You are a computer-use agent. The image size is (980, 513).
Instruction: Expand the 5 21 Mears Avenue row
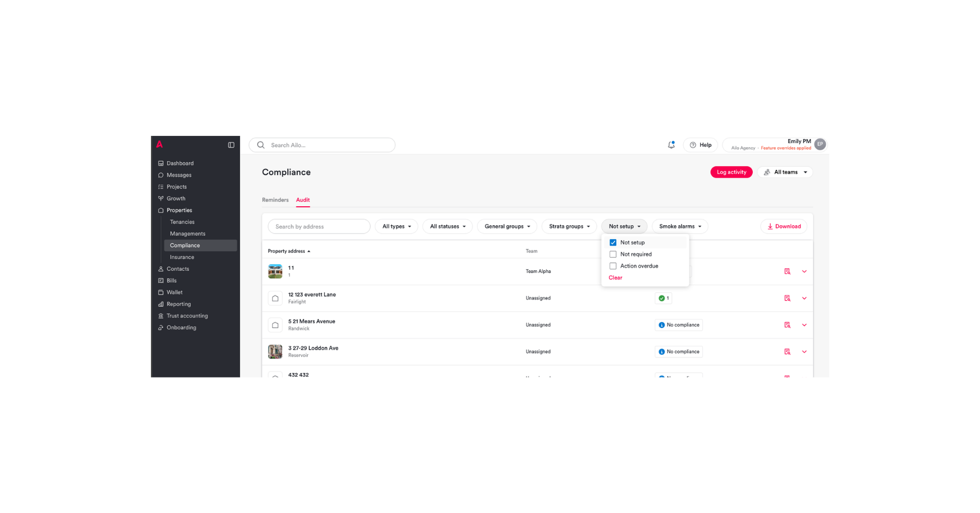pos(805,325)
